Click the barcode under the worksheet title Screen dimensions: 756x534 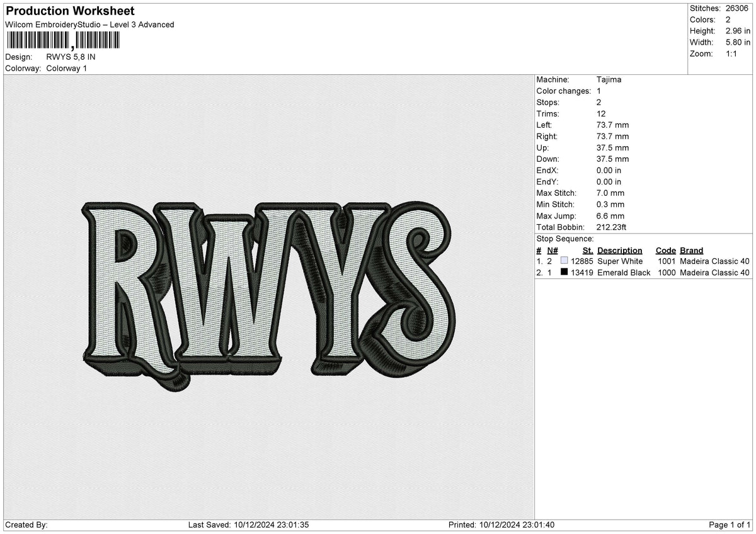pyautogui.click(x=62, y=41)
